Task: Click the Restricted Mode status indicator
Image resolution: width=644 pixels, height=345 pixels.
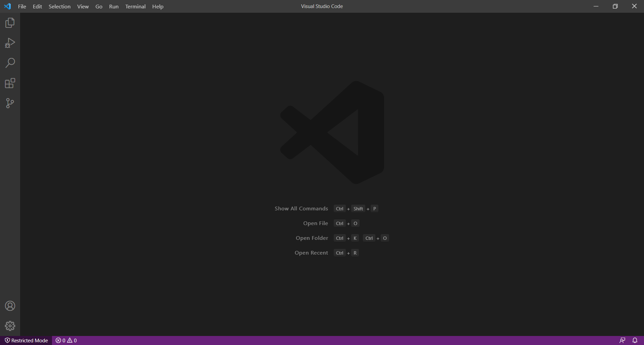Action: (26, 340)
